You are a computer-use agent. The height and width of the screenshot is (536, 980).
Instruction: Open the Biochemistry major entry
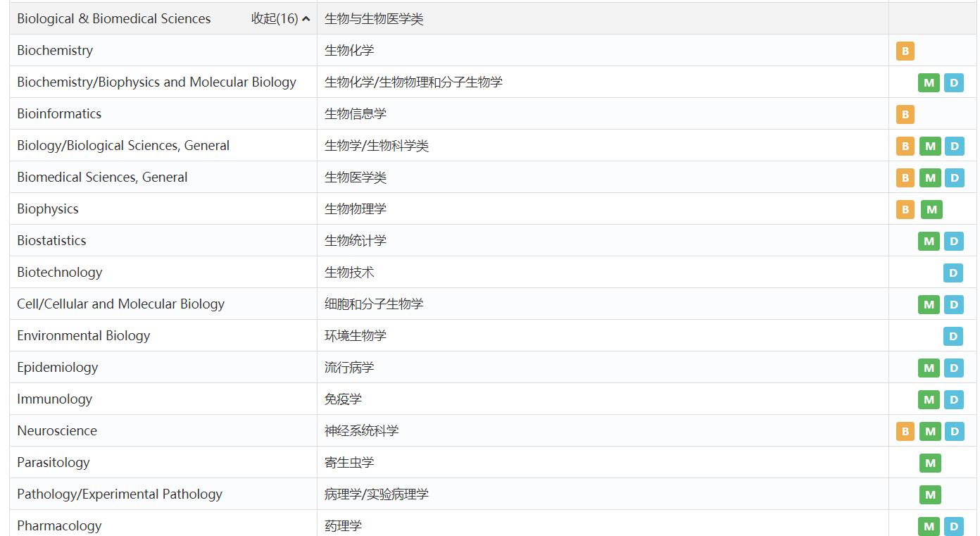(x=54, y=51)
